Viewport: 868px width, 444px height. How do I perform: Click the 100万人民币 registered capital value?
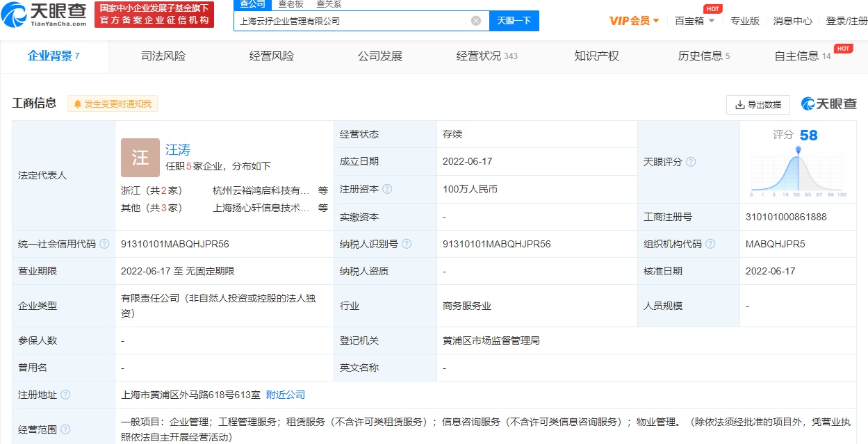tap(470, 189)
